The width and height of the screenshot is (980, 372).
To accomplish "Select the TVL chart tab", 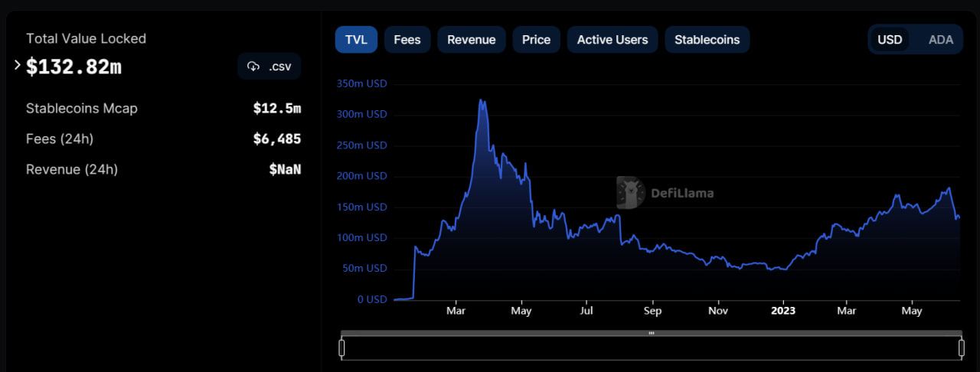I will coord(357,40).
